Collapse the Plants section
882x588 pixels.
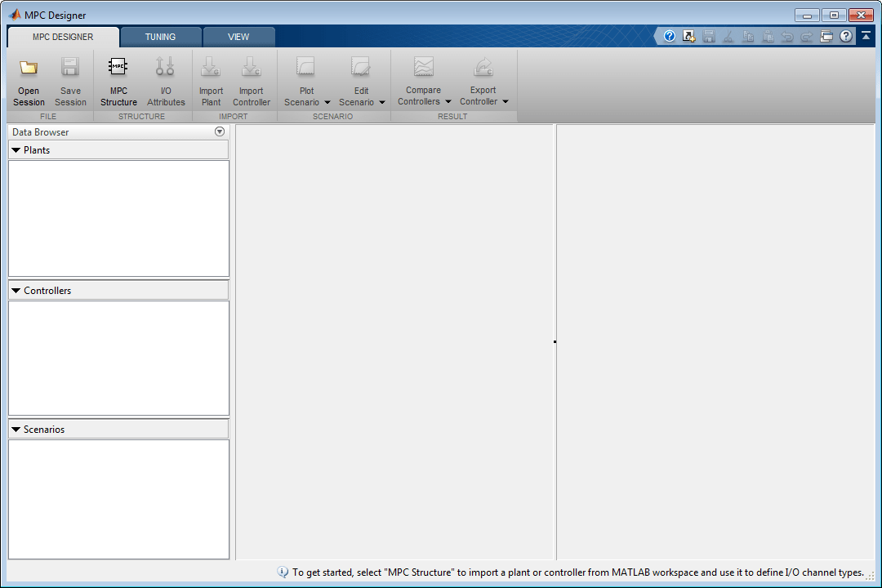pos(16,150)
